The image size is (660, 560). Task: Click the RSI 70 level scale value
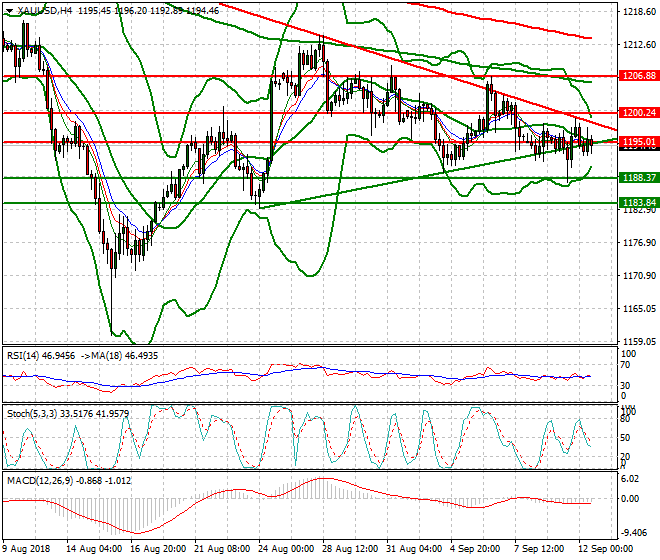click(x=625, y=365)
